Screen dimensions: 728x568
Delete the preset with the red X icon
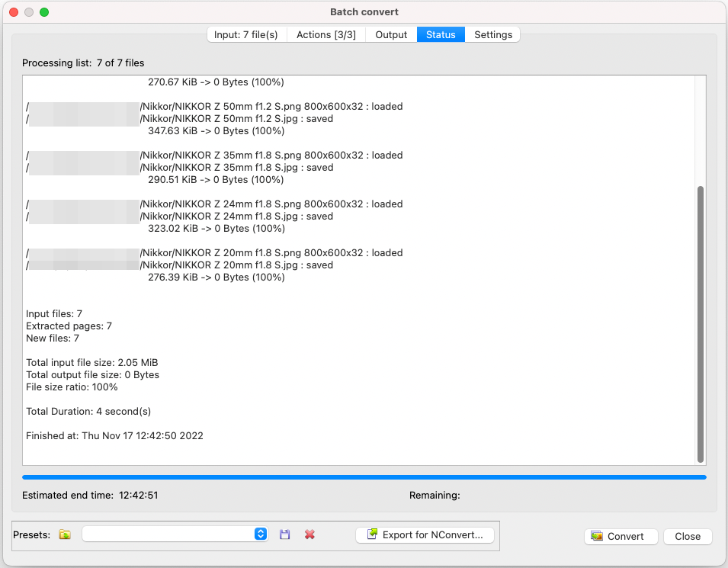pos(309,534)
